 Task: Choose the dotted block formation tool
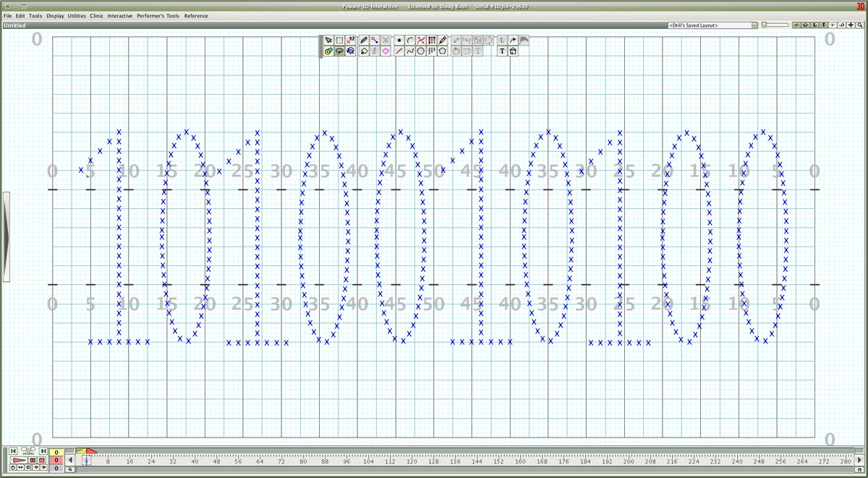click(x=431, y=51)
